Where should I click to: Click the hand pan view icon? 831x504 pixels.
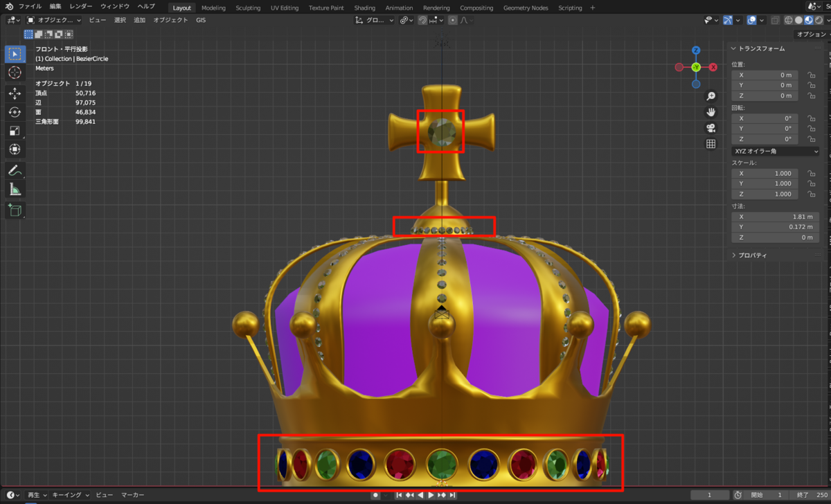coord(711,112)
